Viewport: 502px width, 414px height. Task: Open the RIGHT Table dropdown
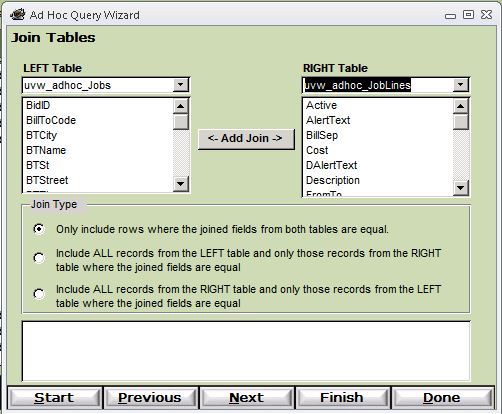pyautogui.click(x=461, y=85)
